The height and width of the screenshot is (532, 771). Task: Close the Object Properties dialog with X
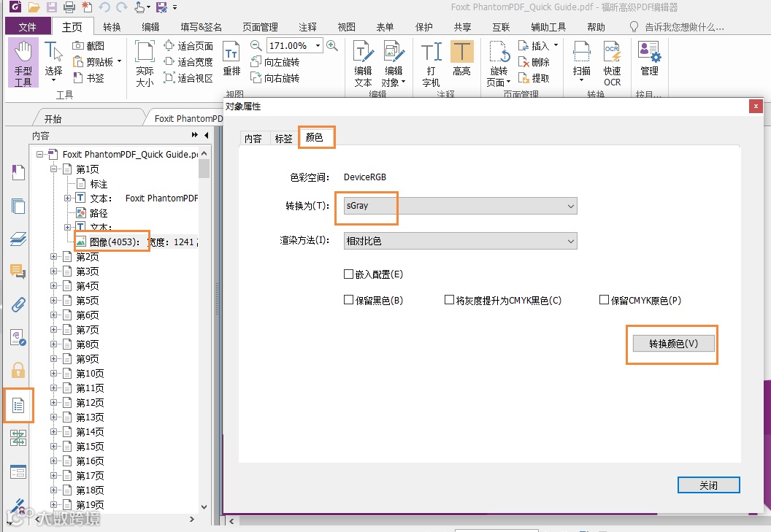tap(756, 106)
